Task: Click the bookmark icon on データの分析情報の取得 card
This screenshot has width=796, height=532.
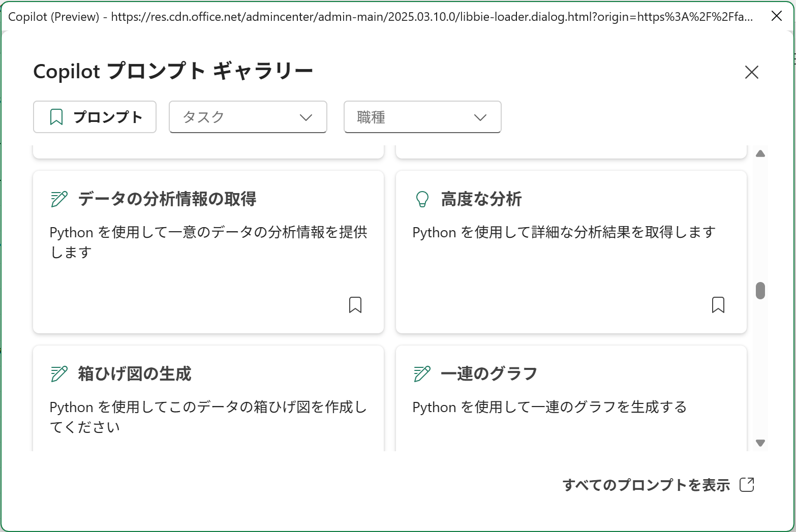Action: tap(355, 305)
